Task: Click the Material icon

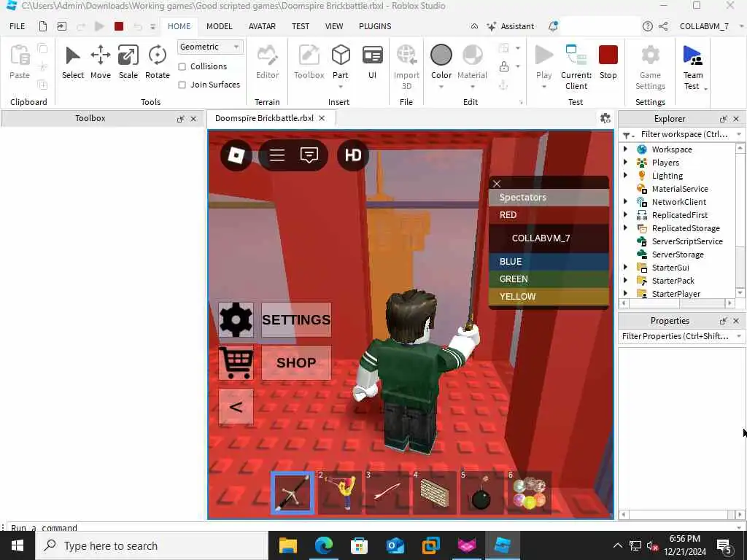Action: pos(472,55)
